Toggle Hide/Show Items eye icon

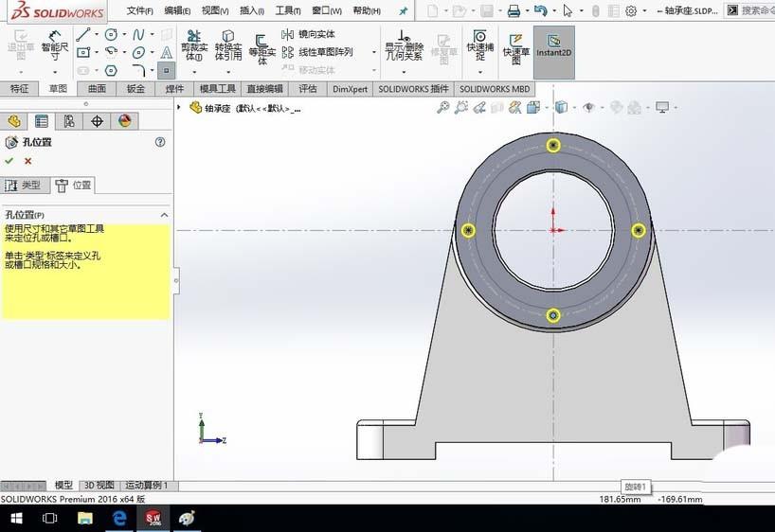coord(588,107)
